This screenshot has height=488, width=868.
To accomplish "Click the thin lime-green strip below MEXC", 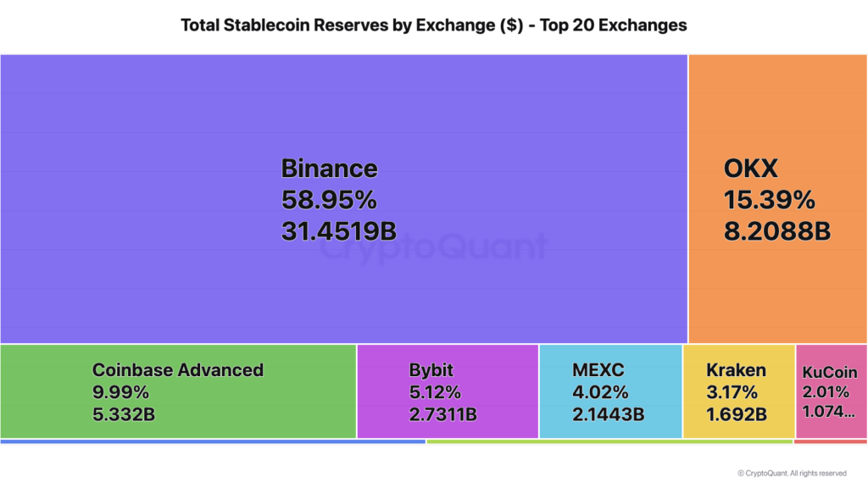I will click(x=609, y=441).
